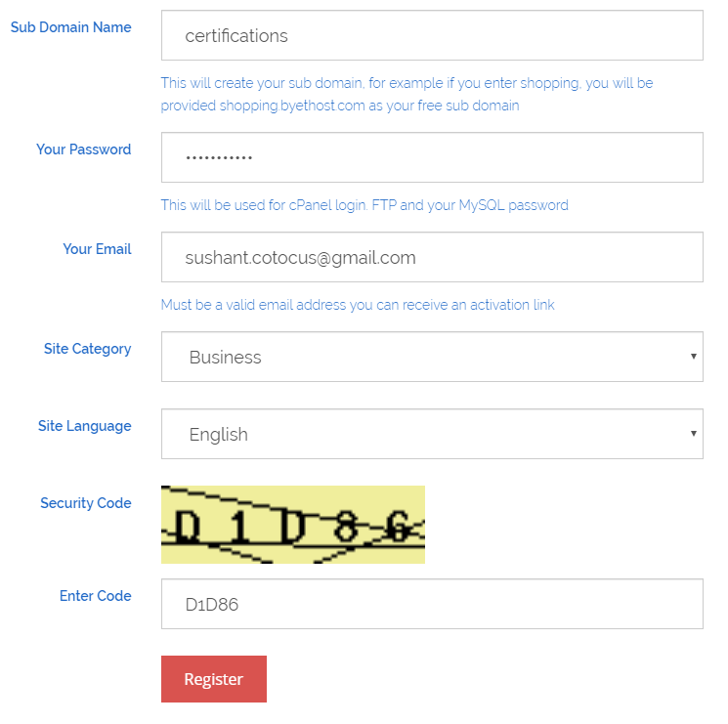Open the Site Category dropdown showing Business
The image size is (728, 724).
point(432,357)
